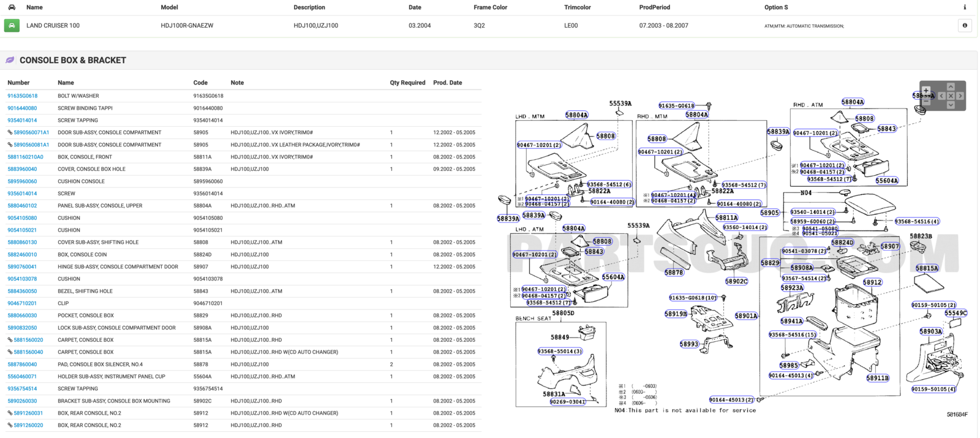Select callout 58815A in the diagram
Viewport: 980px width, 438px height.
[927, 268]
